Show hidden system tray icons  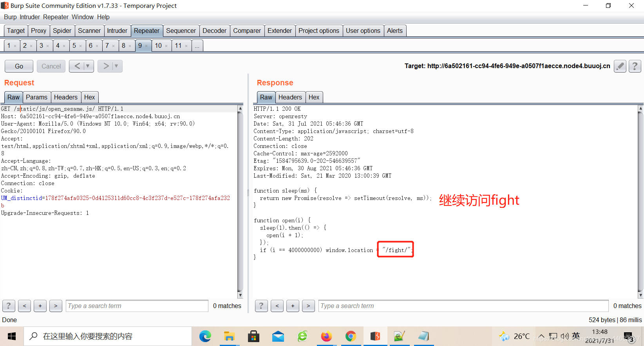(541, 336)
